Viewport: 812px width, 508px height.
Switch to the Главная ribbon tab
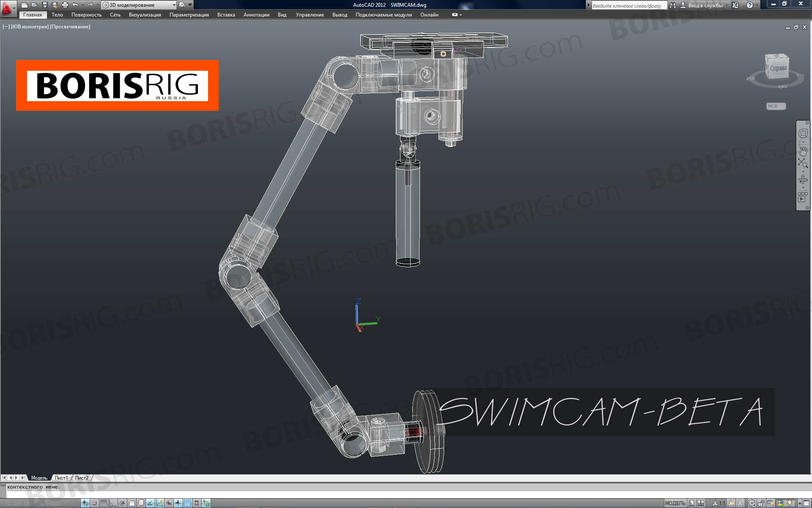[33, 15]
